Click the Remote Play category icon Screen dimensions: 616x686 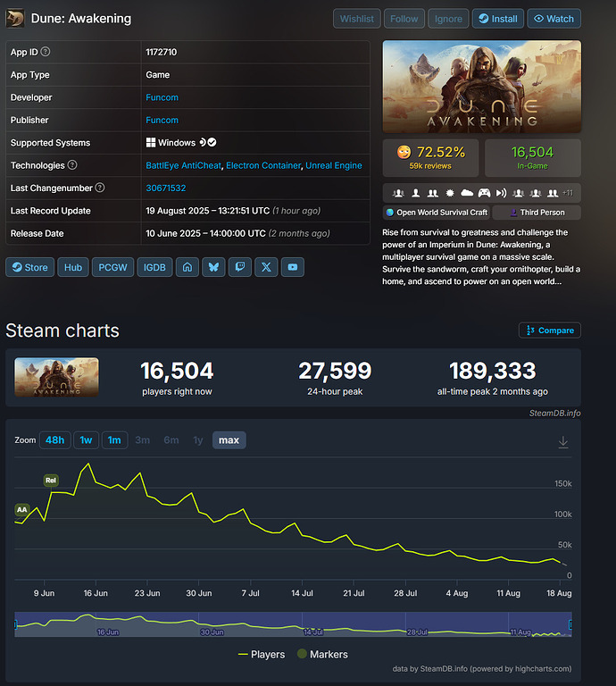pyautogui.click(x=501, y=193)
